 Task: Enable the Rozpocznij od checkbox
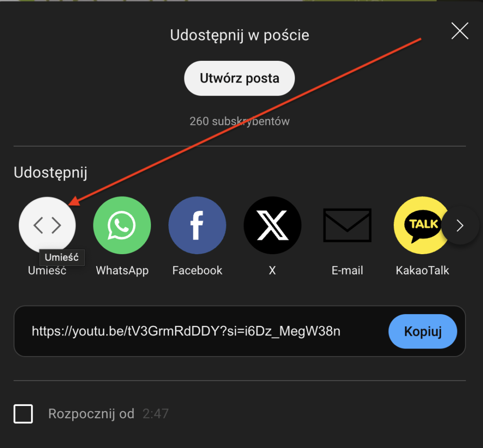click(x=23, y=414)
